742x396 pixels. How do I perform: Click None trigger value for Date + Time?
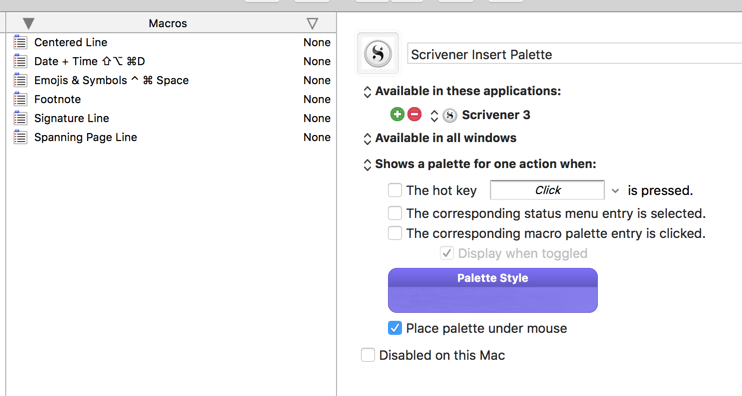317,61
